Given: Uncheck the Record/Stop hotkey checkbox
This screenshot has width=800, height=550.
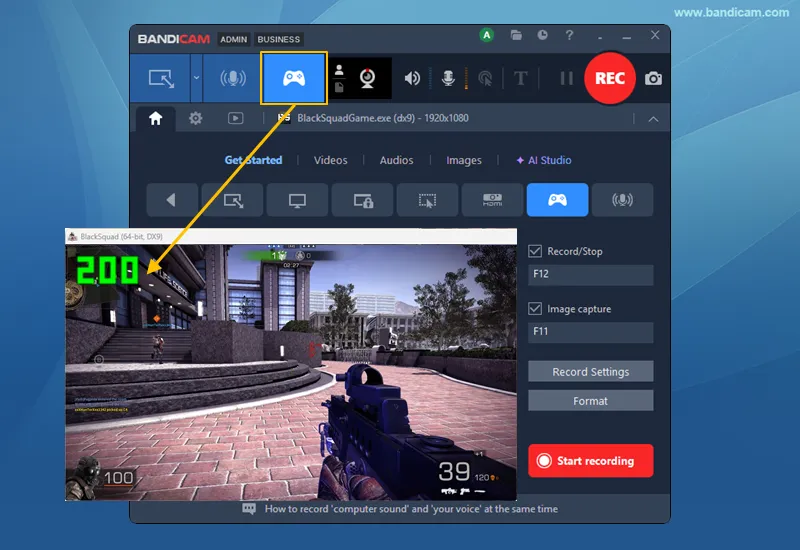Looking at the screenshot, I should [535, 251].
